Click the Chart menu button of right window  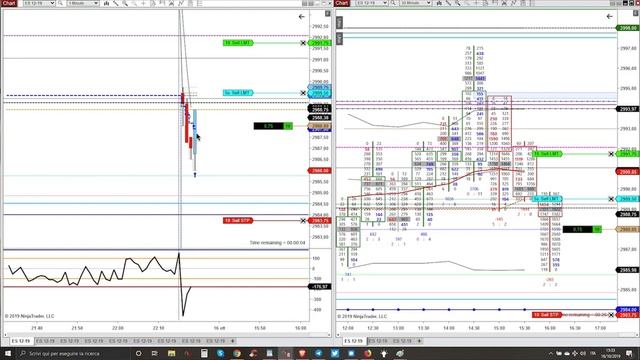(342, 3)
